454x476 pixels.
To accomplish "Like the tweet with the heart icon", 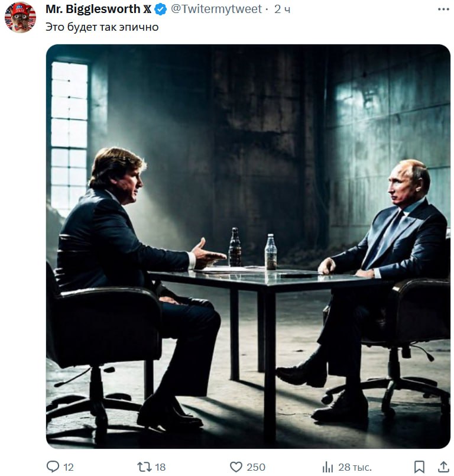I will pos(236,467).
